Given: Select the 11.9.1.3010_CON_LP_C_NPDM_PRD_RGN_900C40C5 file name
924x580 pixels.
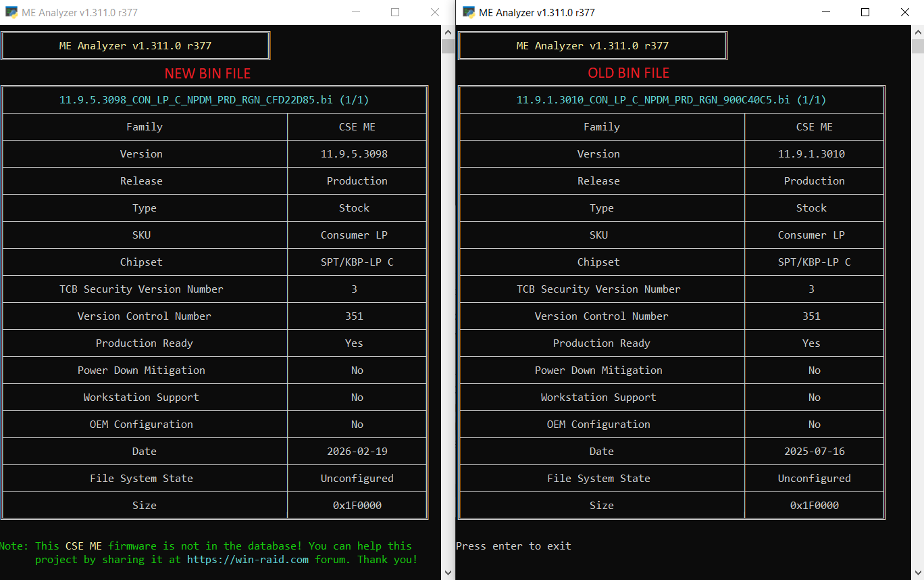Looking at the screenshot, I should tap(653, 100).
